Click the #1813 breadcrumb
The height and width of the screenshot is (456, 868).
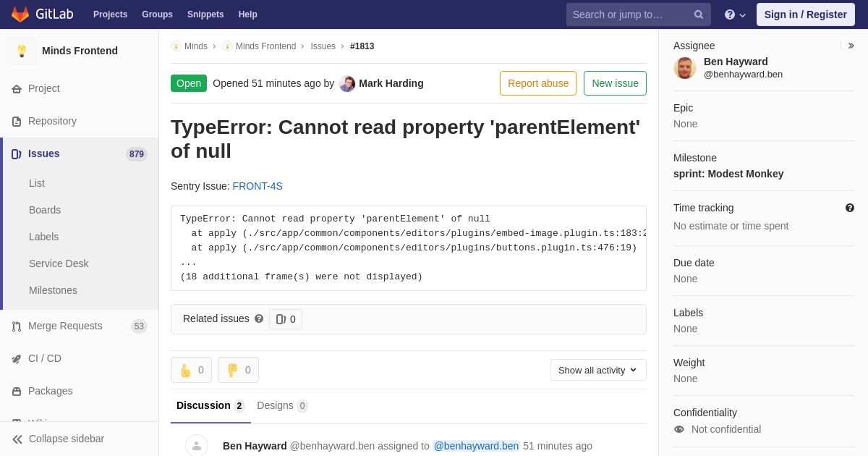362,46
